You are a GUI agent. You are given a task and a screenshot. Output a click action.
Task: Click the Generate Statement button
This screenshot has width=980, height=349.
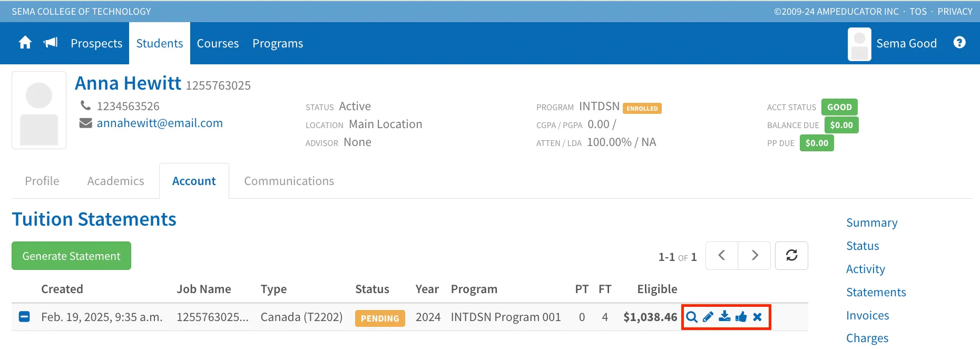coord(71,256)
